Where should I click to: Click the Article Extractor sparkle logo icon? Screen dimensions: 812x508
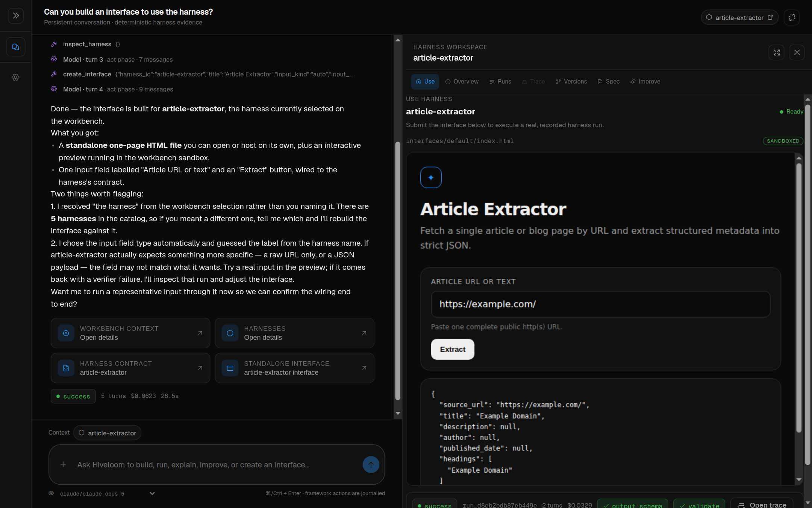[431, 177]
